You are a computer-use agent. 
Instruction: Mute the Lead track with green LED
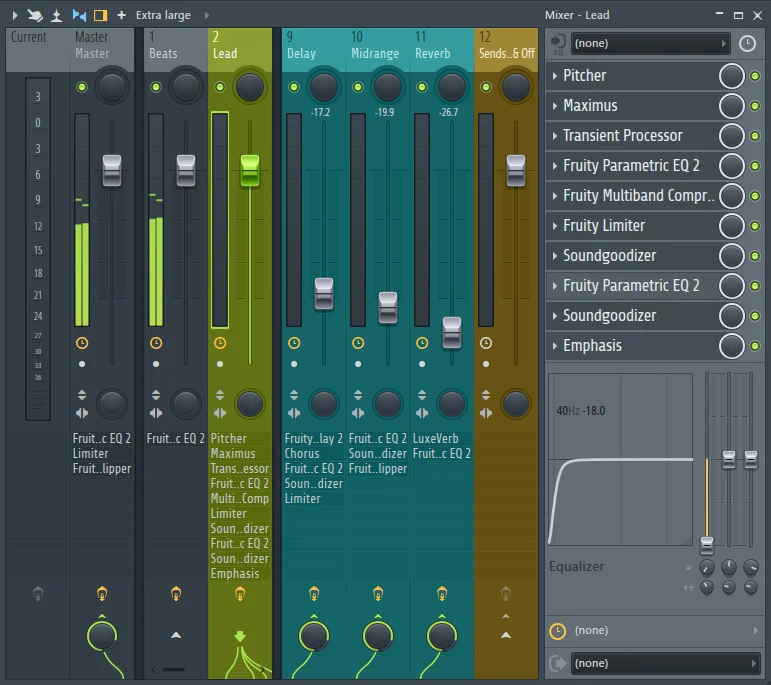(220, 87)
